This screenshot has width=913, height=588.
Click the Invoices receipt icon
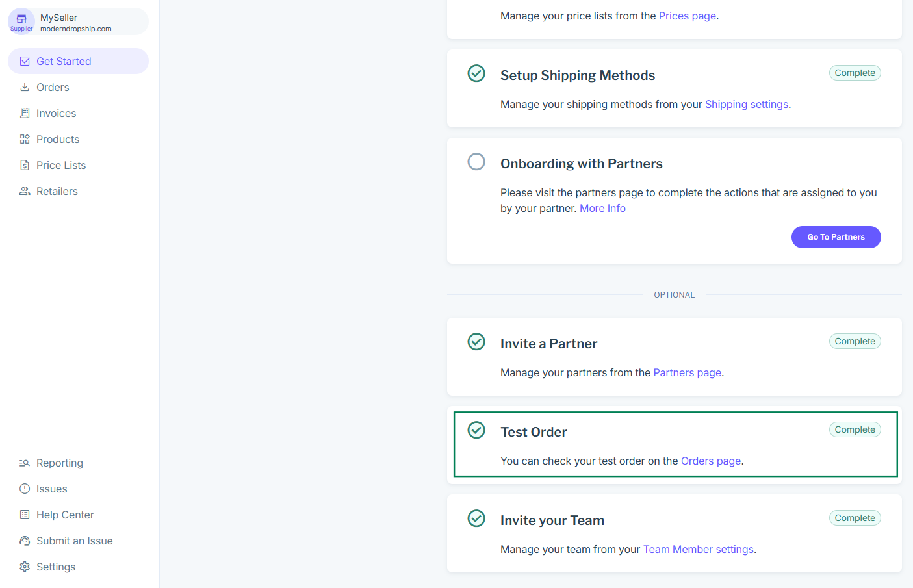coord(25,113)
